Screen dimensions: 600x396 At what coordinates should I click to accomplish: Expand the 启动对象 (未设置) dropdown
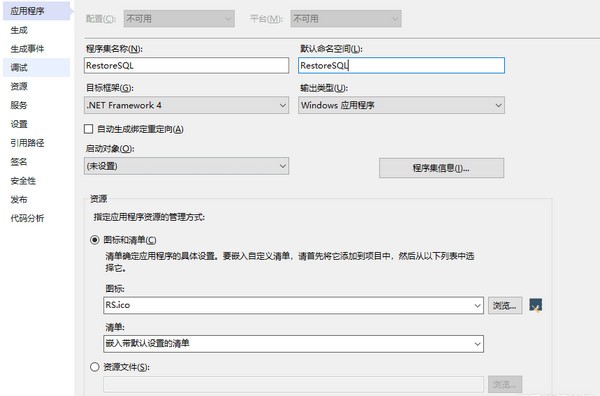tap(186, 166)
